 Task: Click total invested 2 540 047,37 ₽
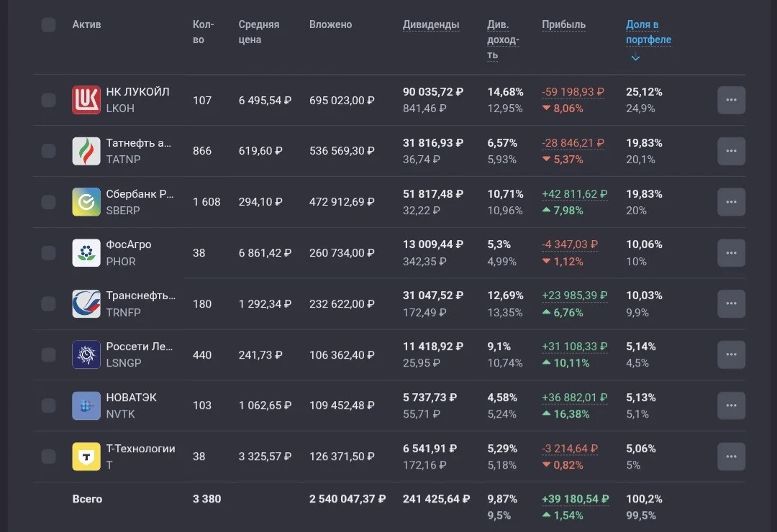pyautogui.click(x=347, y=500)
